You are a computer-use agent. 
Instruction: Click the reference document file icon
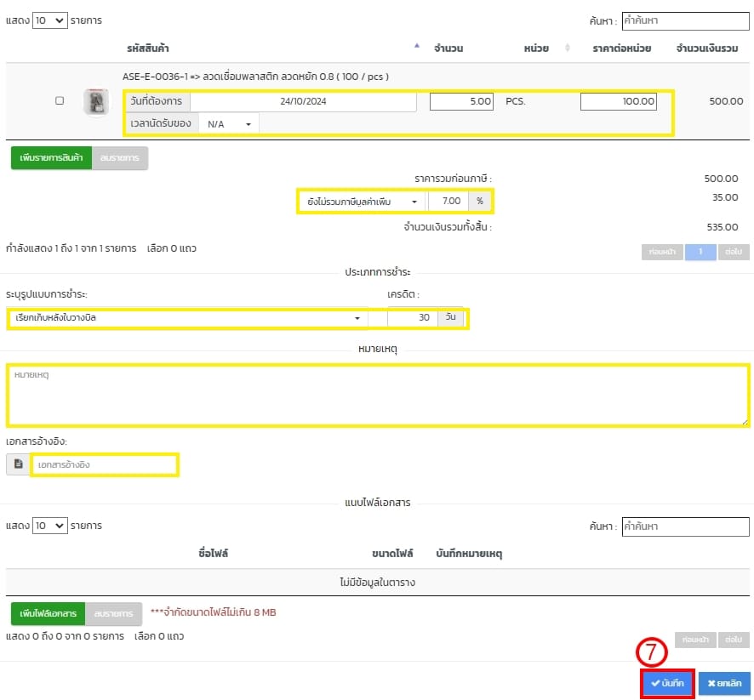18,464
